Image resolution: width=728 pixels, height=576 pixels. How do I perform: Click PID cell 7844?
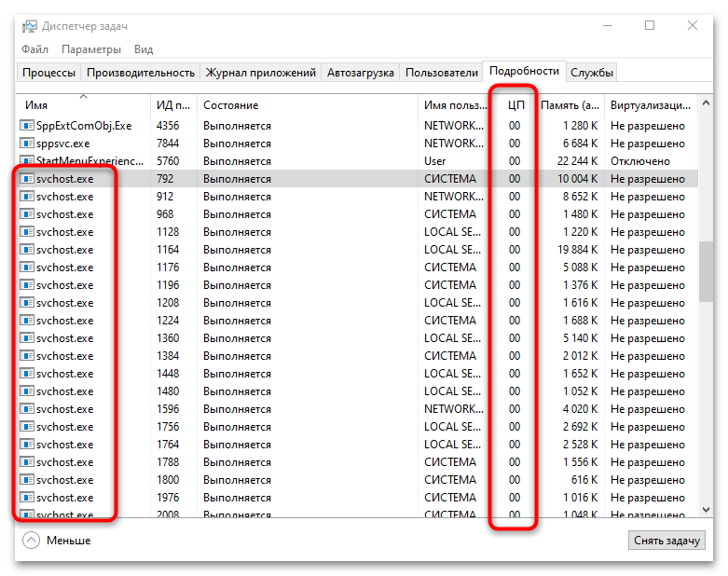pos(168,143)
